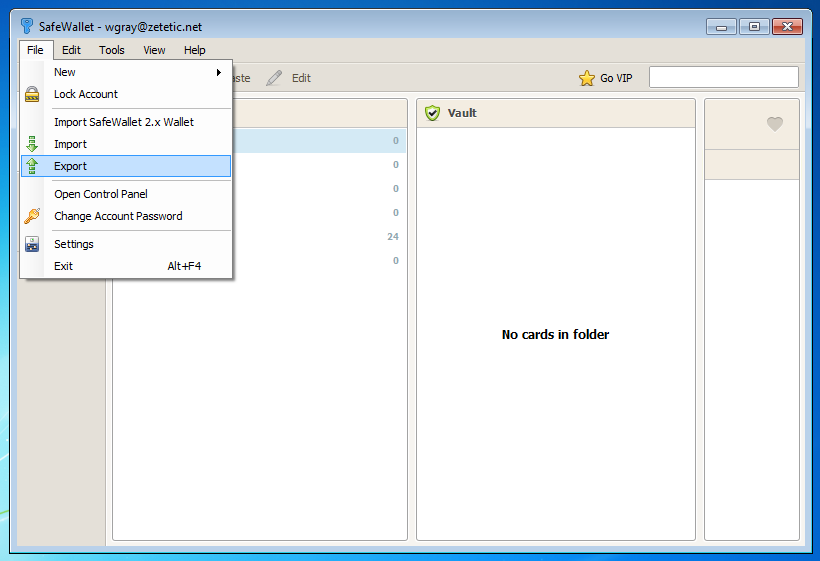Open the View menu
820x561 pixels.
coord(154,50)
